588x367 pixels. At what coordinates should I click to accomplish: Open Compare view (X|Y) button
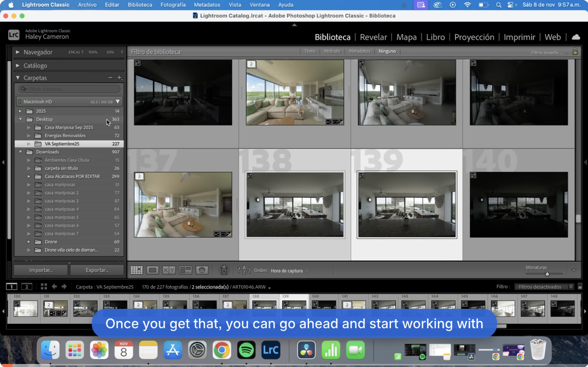point(169,270)
